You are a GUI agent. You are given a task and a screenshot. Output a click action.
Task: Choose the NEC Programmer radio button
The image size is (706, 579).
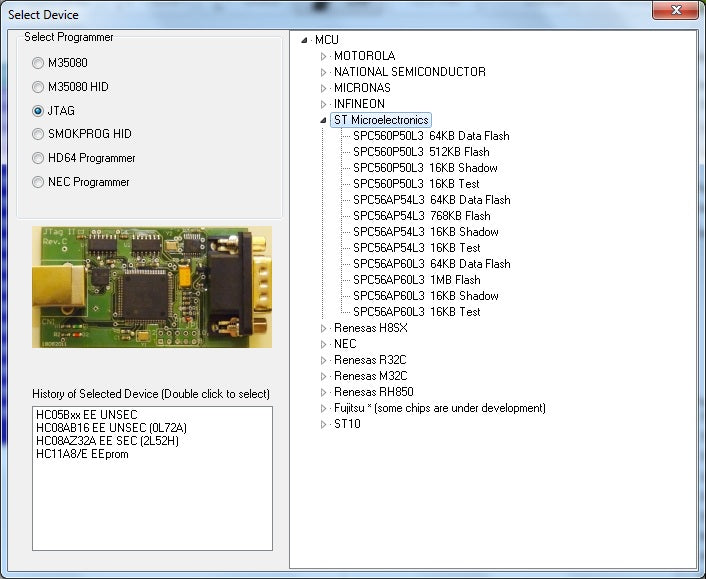[x=38, y=182]
